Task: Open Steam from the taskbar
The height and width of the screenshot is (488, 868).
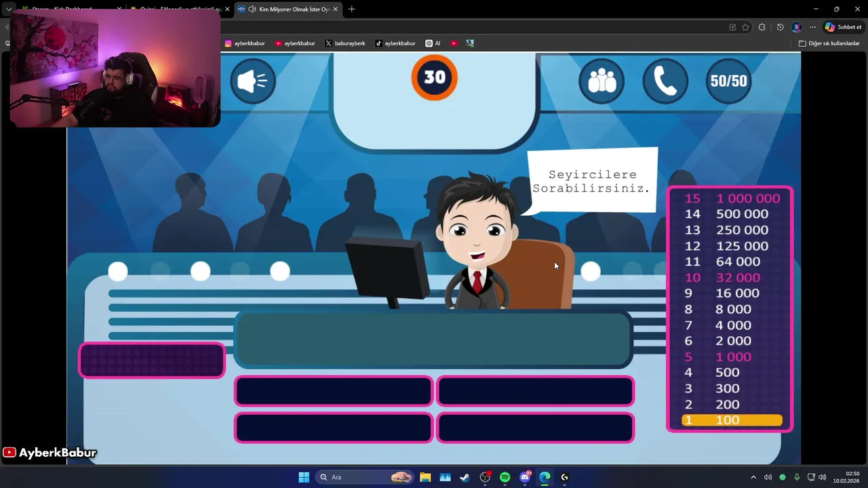Action: tap(465, 477)
